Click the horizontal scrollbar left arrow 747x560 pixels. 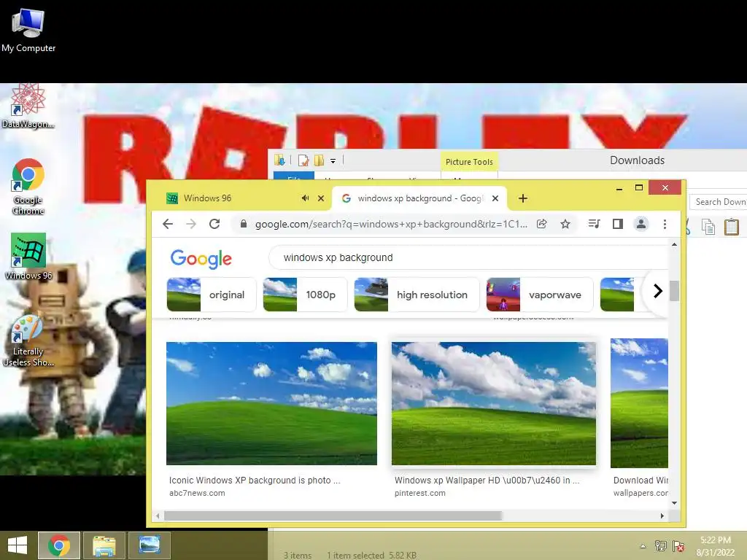pyautogui.click(x=158, y=516)
